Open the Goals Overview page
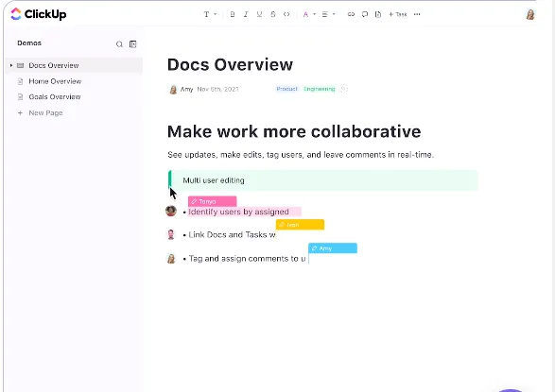This screenshot has width=555, height=392. 55,97
